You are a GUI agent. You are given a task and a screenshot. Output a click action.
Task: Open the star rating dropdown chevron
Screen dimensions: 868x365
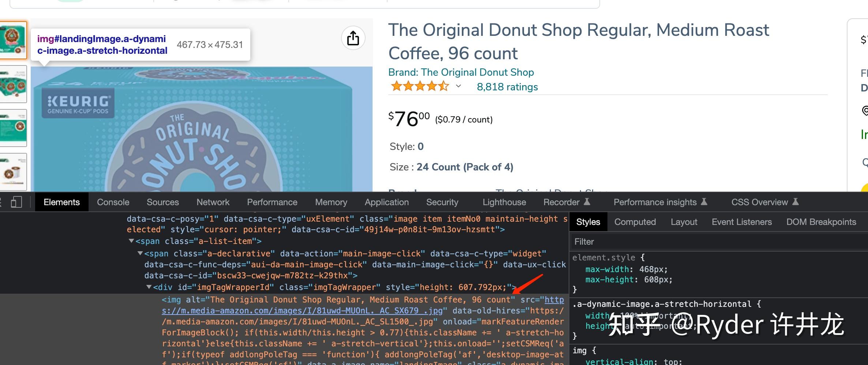(458, 86)
